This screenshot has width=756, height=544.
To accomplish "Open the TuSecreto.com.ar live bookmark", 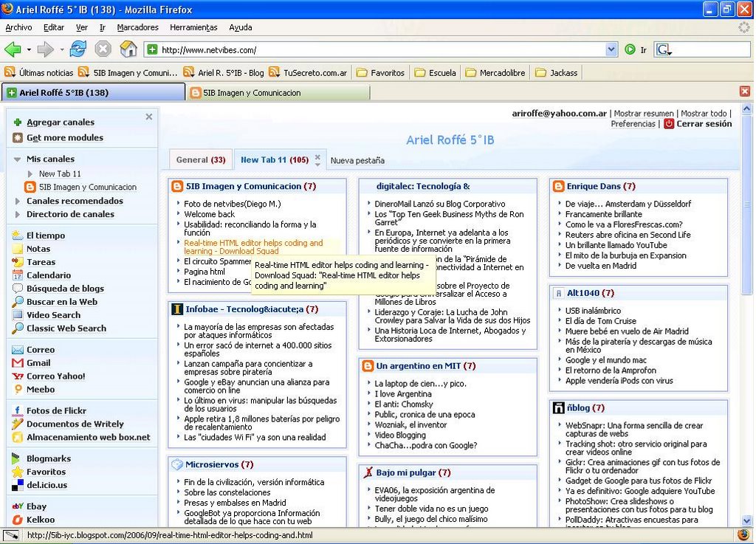I will coord(308,73).
